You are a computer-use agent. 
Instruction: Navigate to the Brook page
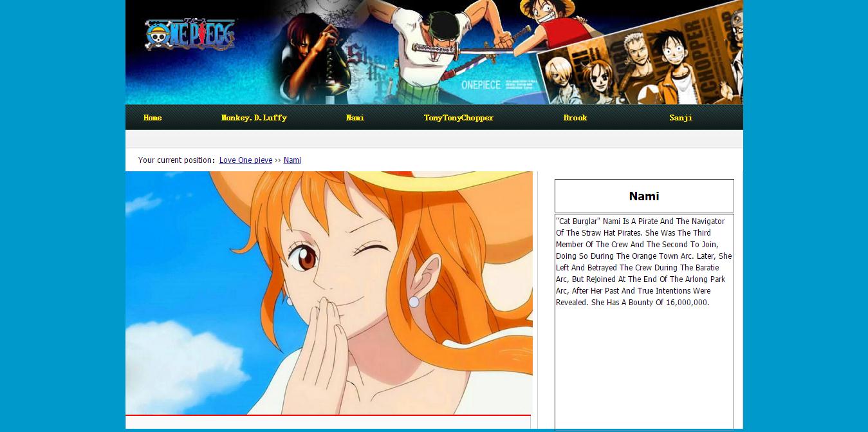[575, 118]
